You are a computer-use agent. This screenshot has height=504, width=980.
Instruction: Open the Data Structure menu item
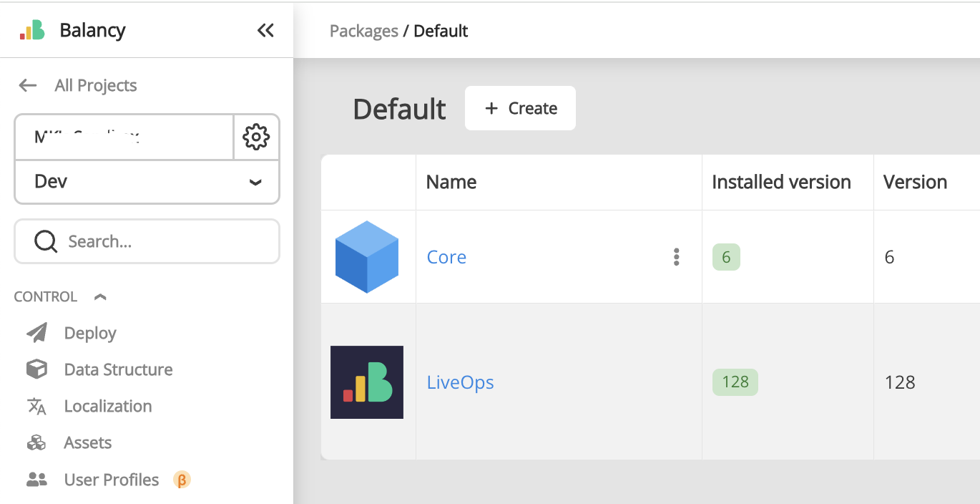tap(119, 369)
